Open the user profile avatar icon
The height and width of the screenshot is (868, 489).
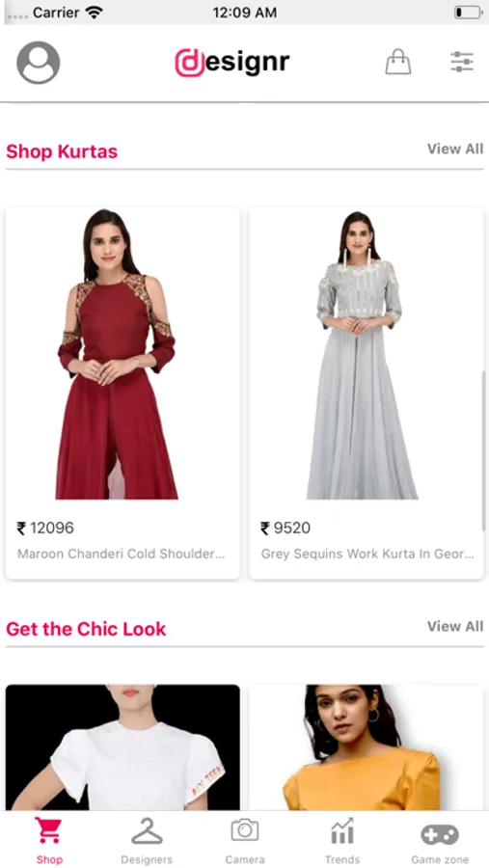tap(39, 63)
